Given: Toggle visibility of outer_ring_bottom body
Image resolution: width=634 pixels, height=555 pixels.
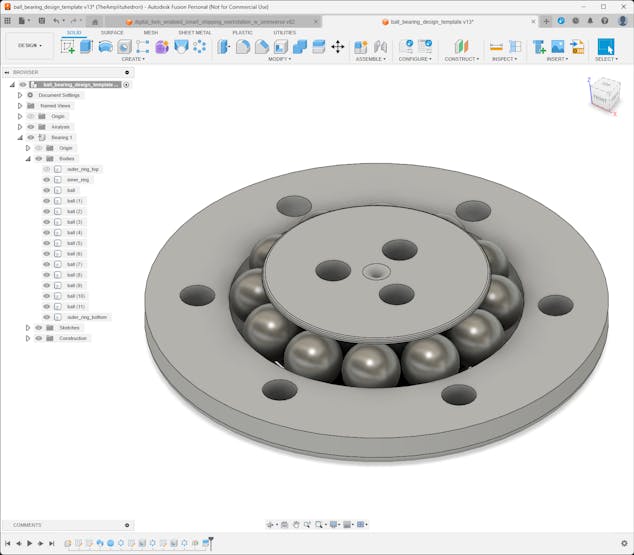Looking at the screenshot, I should tap(46, 317).
